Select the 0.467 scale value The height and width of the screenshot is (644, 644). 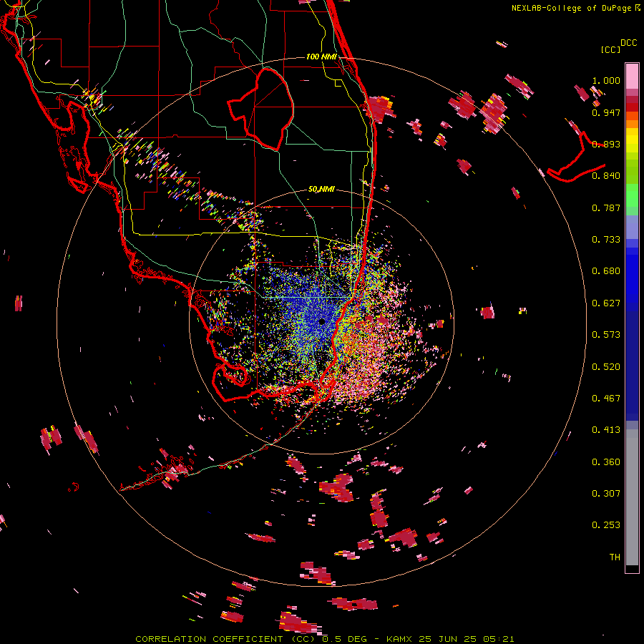tap(606, 399)
